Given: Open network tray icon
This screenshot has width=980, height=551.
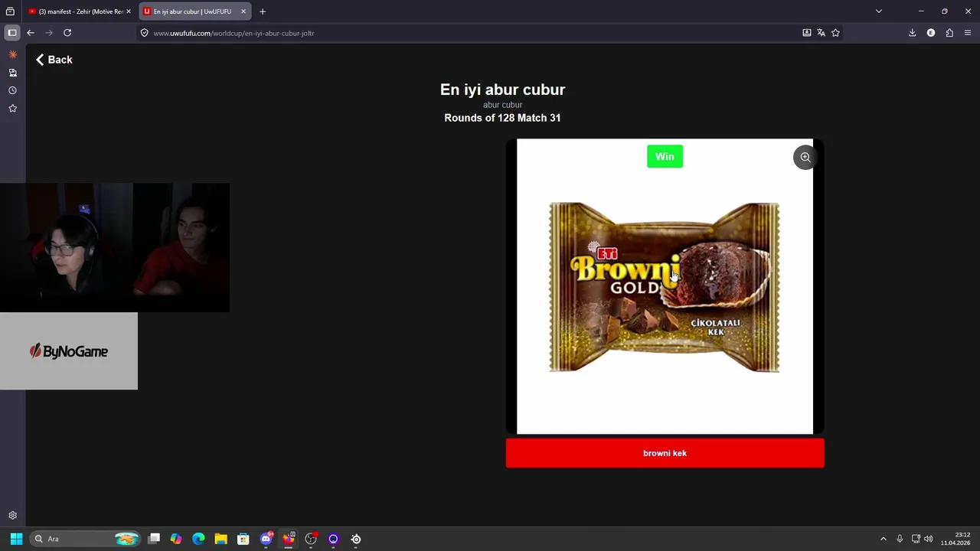Looking at the screenshot, I should point(916,539).
